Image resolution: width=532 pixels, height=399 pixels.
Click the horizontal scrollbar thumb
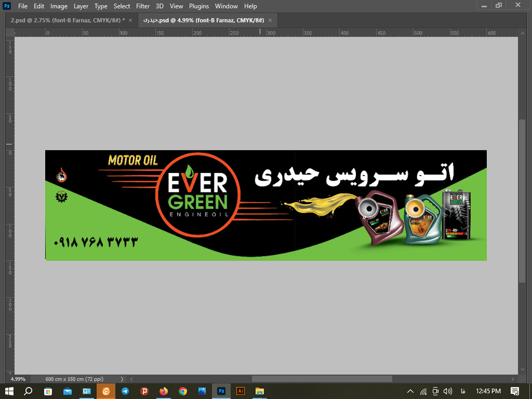(x=322, y=379)
